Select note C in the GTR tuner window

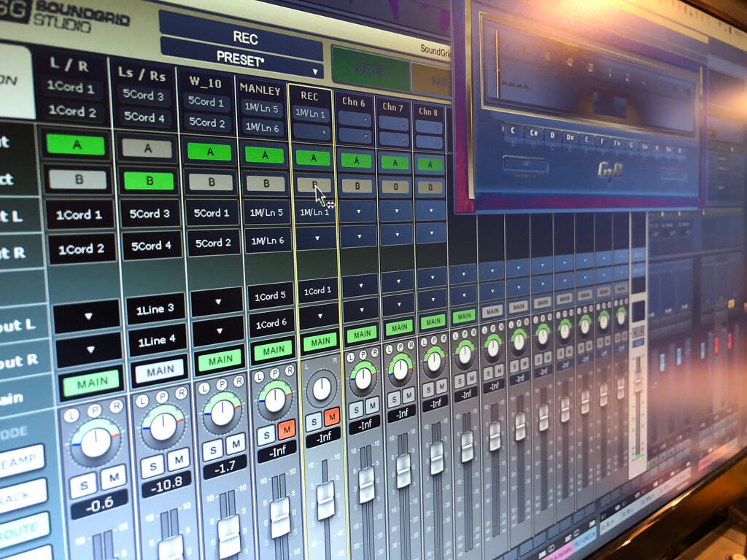513,131
